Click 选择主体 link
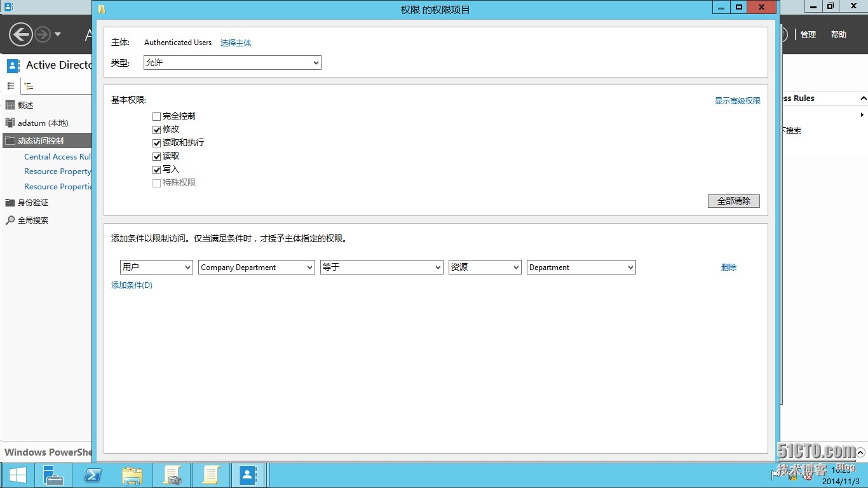This screenshot has width=868, height=488. [x=236, y=43]
